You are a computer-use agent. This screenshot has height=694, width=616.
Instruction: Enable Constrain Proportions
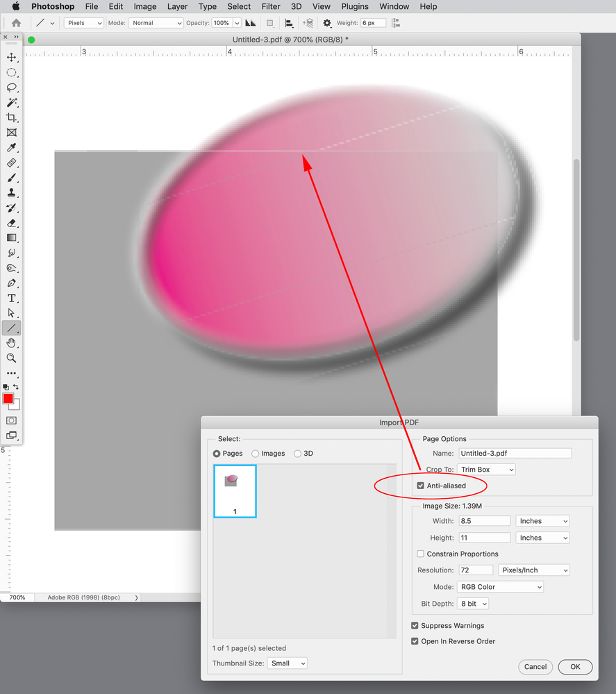[419, 554]
